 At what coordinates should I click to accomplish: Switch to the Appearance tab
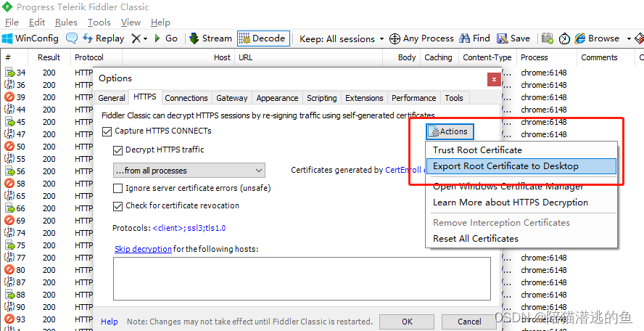[277, 98]
